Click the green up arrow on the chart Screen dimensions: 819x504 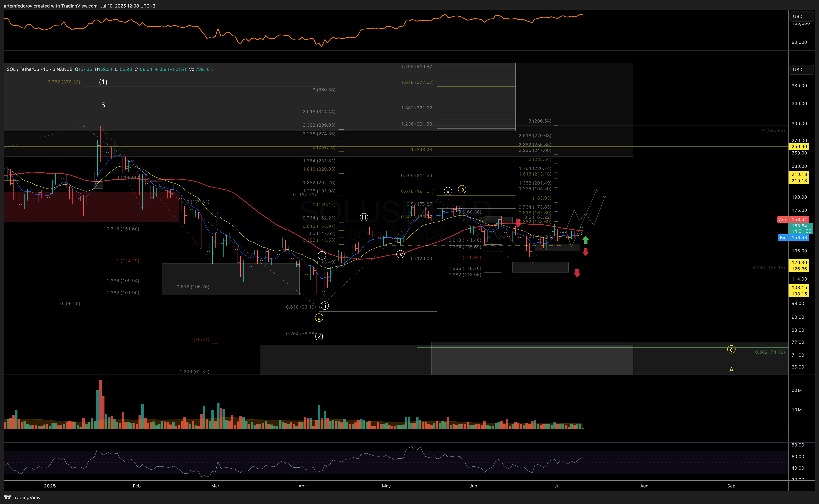tap(585, 240)
